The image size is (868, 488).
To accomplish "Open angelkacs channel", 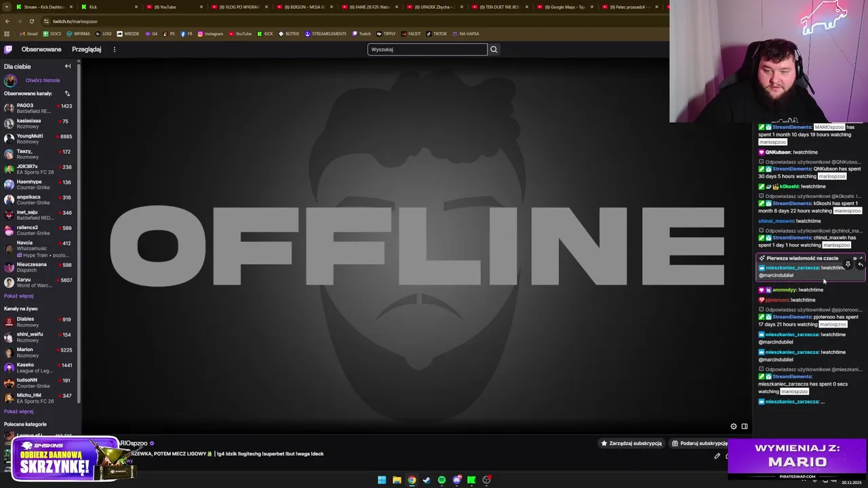I will pyautogui.click(x=39, y=200).
